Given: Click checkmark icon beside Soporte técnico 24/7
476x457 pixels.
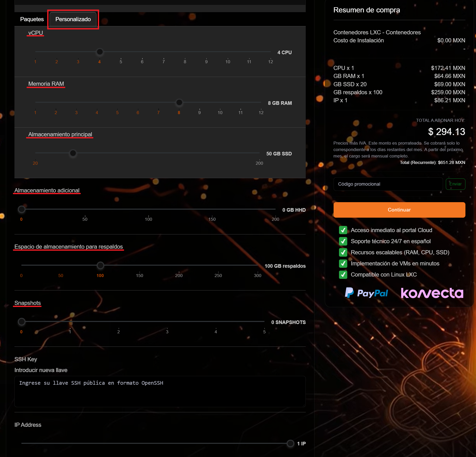Looking at the screenshot, I should pyautogui.click(x=343, y=241).
